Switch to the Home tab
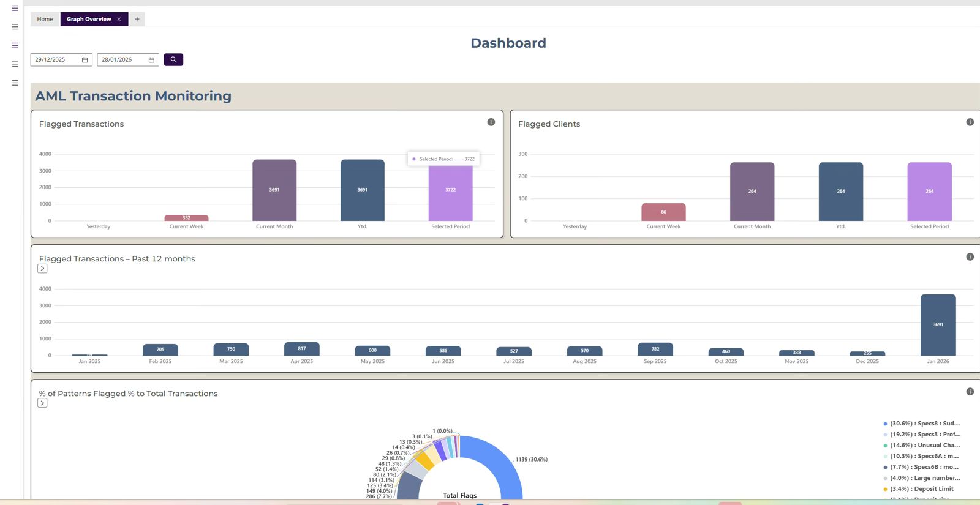The image size is (980, 505). click(x=45, y=19)
